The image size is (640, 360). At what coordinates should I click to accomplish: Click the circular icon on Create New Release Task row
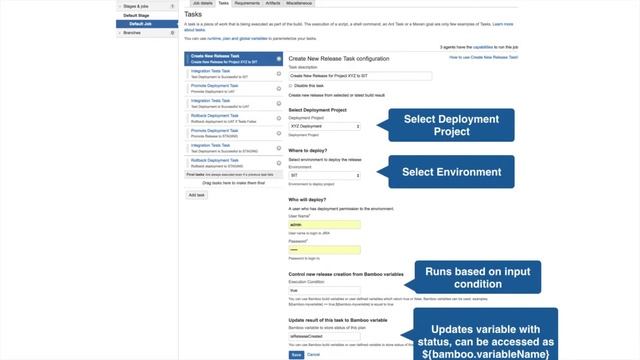[x=279, y=59]
